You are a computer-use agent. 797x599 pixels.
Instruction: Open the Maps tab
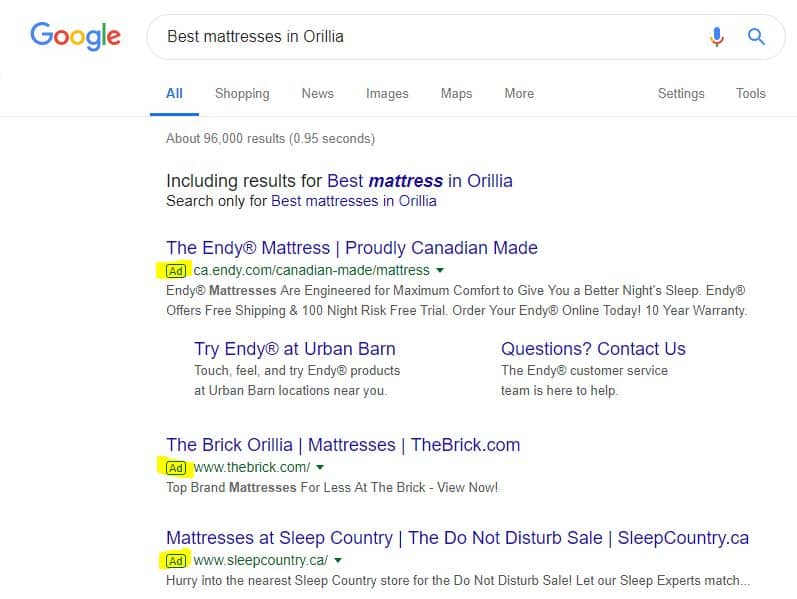[x=456, y=93]
